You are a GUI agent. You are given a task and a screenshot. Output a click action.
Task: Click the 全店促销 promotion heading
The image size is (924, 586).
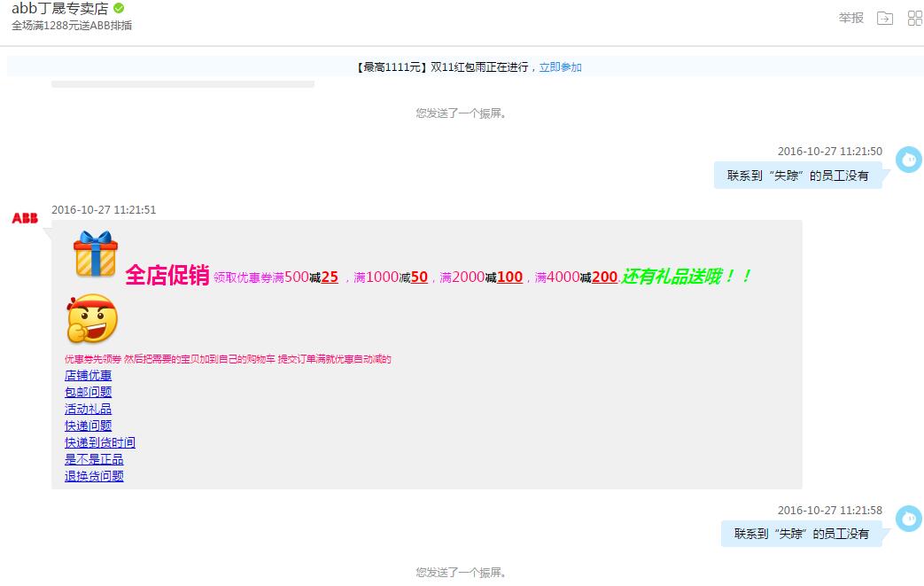pos(167,276)
